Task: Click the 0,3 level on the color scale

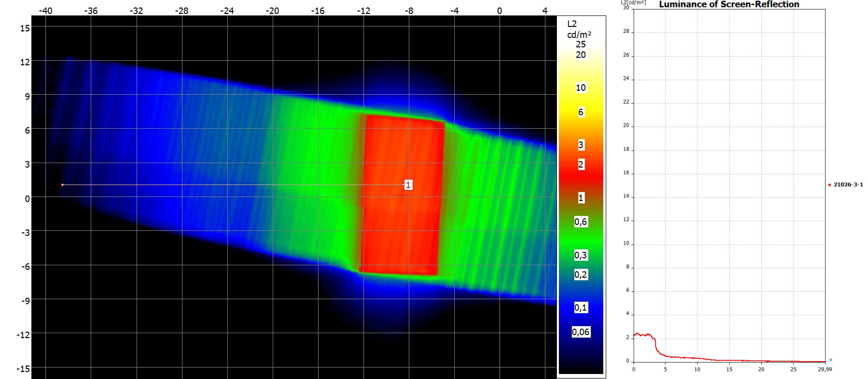Action: [580, 255]
